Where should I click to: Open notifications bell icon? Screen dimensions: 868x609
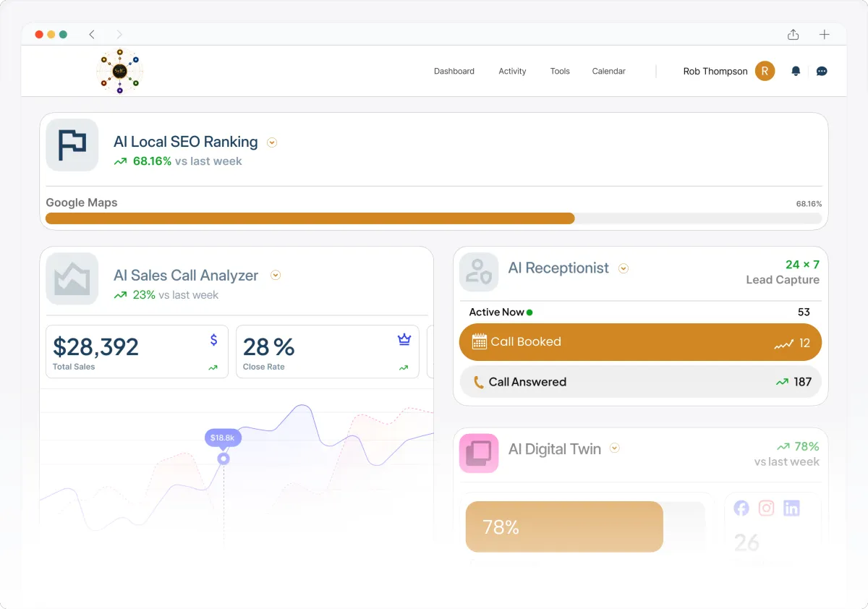click(x=796, y=71)
